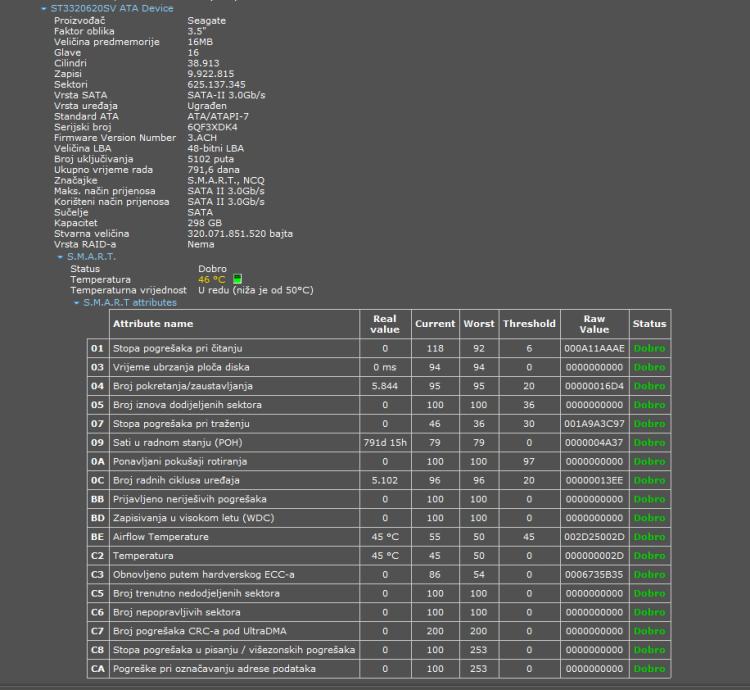
Task: Click the S.M.A.R.T attributes label
Action: pyautogui.click(x=129, y=302)
